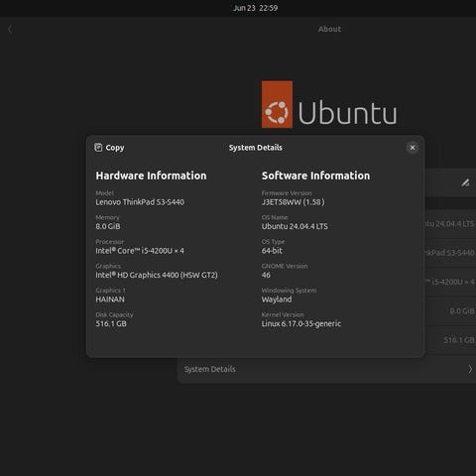
Task: Select graphics 1 value HAINAN
Action: pos(110,299)
